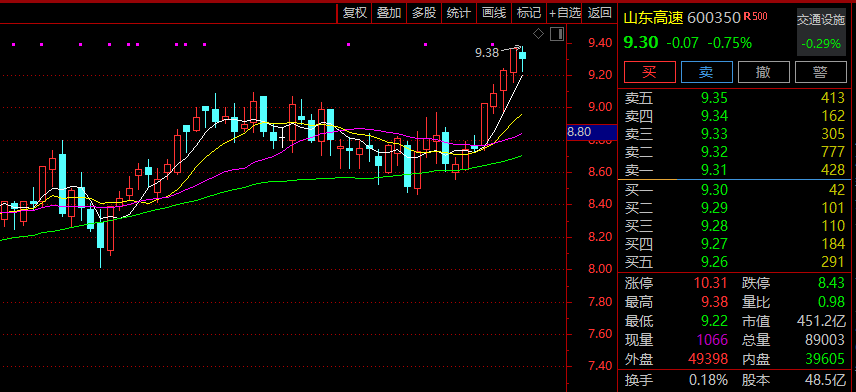
Task: Select the 画线 drawing tool
Action: click(494, 13)
